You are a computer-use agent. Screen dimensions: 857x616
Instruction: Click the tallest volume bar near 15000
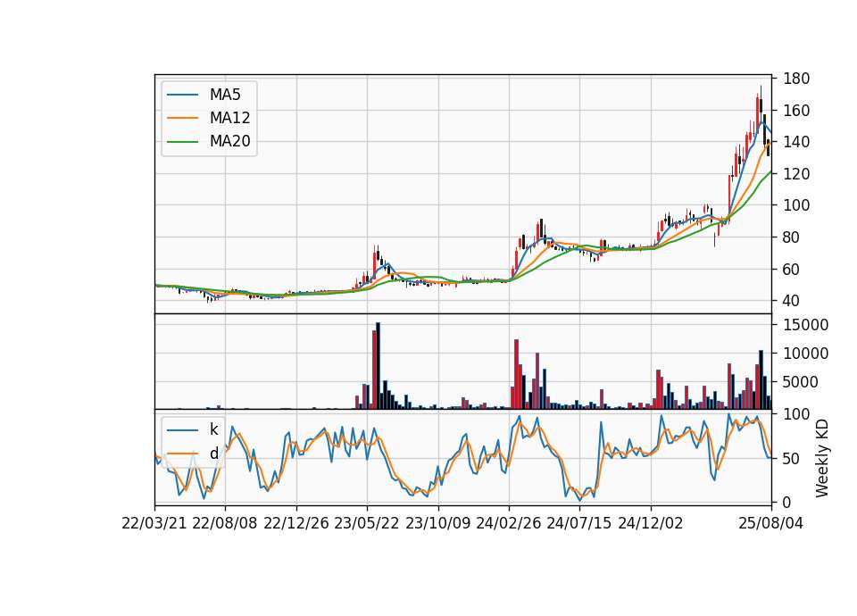(379, 366)
